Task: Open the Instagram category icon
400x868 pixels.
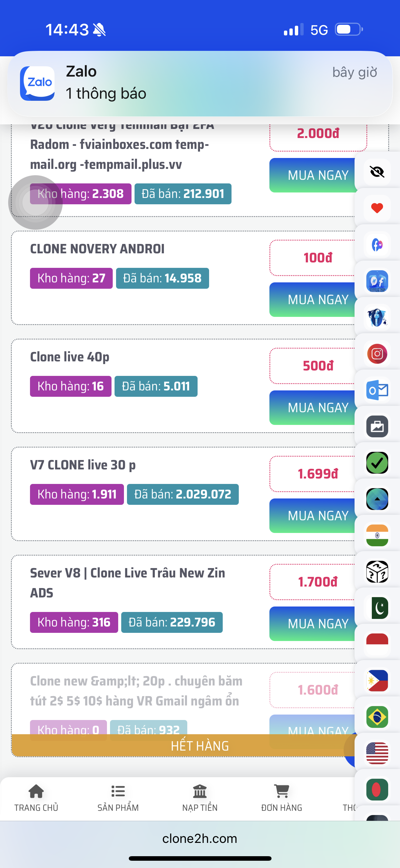Action: click(377, 354)
